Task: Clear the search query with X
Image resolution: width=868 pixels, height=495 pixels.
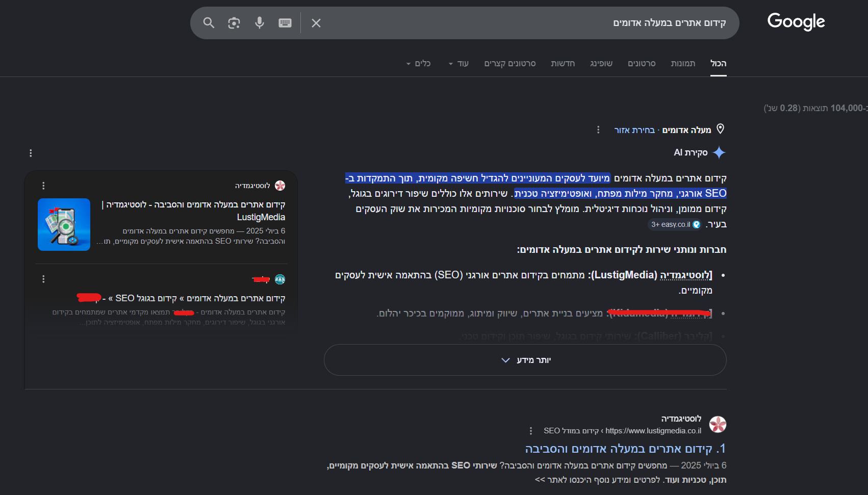Action: [x=316, y=23]
